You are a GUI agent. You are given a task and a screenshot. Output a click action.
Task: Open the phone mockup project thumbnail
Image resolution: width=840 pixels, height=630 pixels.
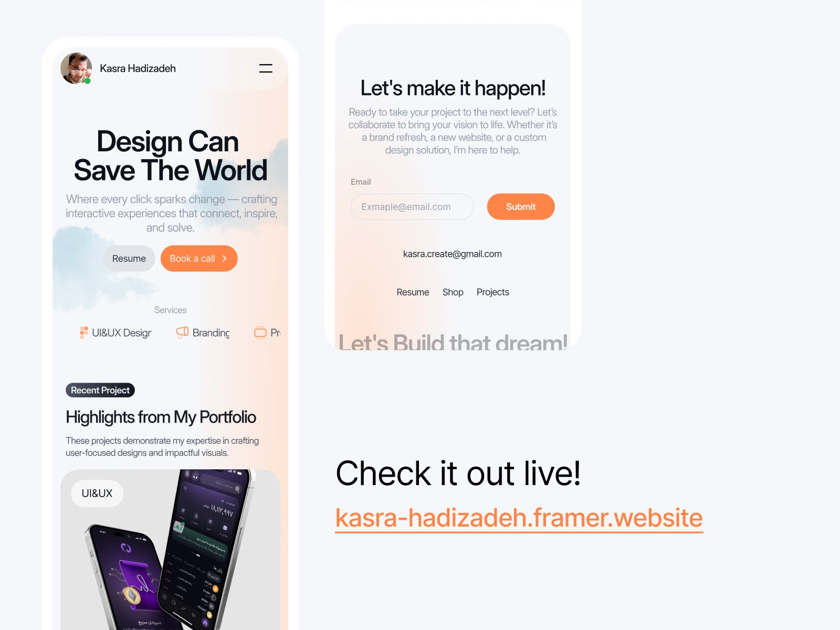(x=171, y=550)
